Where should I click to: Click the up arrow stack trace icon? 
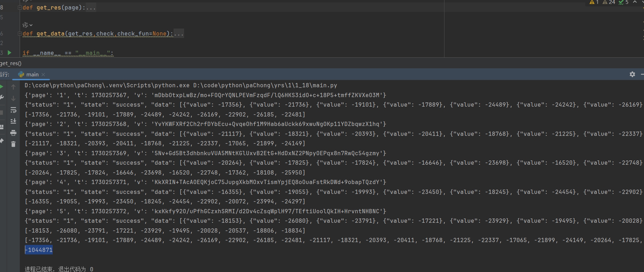[13, 87]
